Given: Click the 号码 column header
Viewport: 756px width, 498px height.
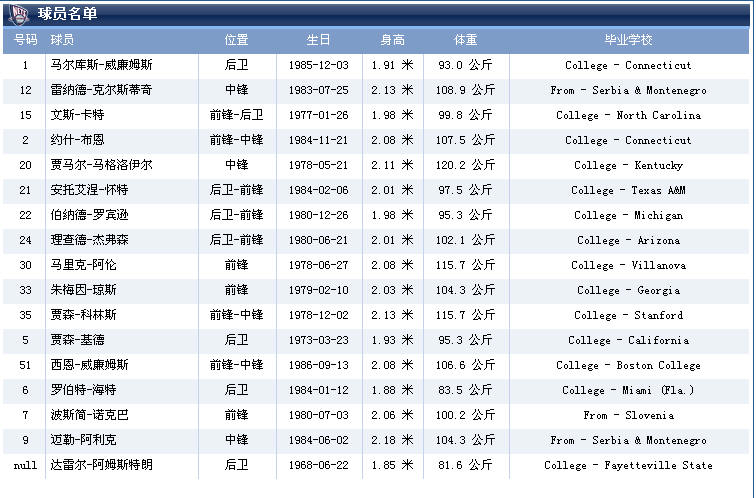Looking at the screenshot, I should [26, 40].
